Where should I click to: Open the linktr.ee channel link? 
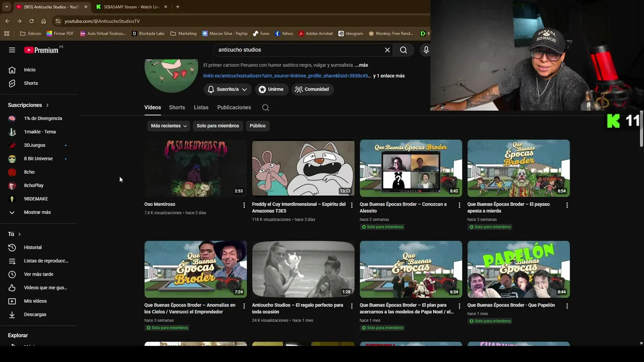tap(287, 76)
